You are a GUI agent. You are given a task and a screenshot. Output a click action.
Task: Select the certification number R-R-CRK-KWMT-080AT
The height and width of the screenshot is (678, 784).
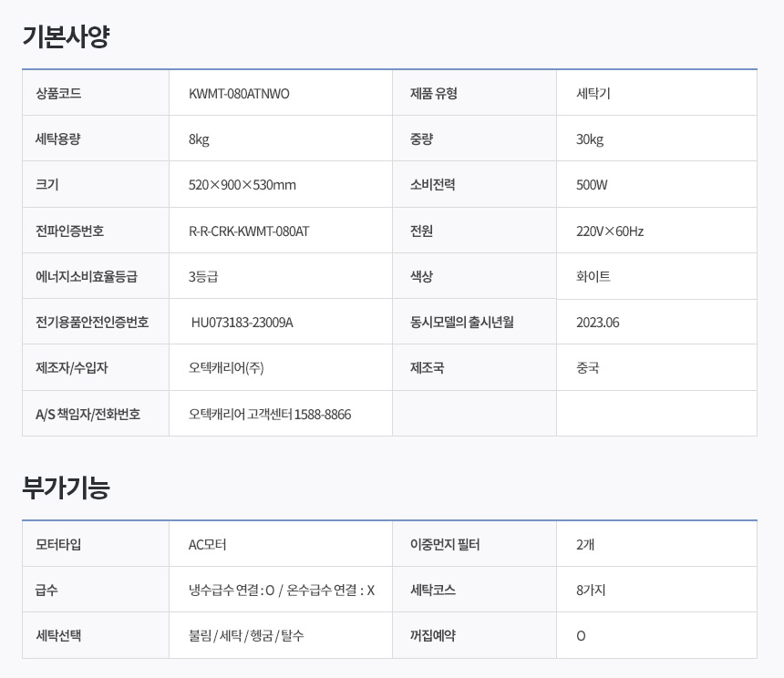249,231
